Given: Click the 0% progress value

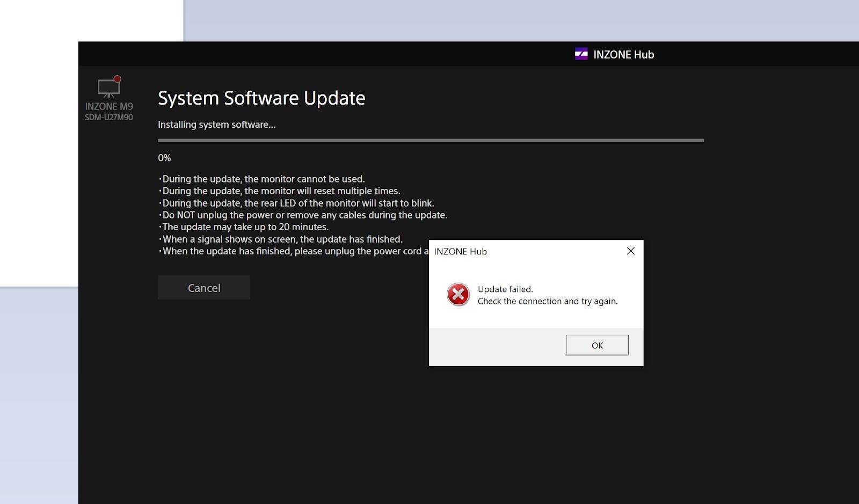Looking at the screenshot, I should (x=164, y=158).
